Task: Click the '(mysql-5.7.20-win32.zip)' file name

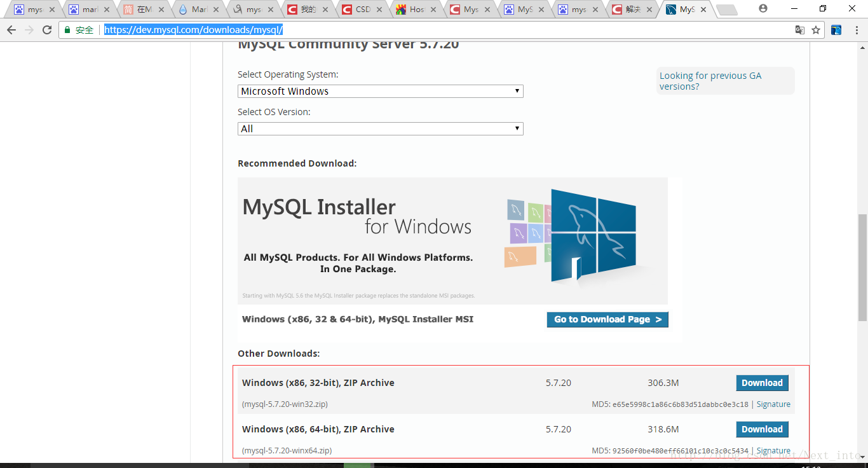Action: point(285,404)
